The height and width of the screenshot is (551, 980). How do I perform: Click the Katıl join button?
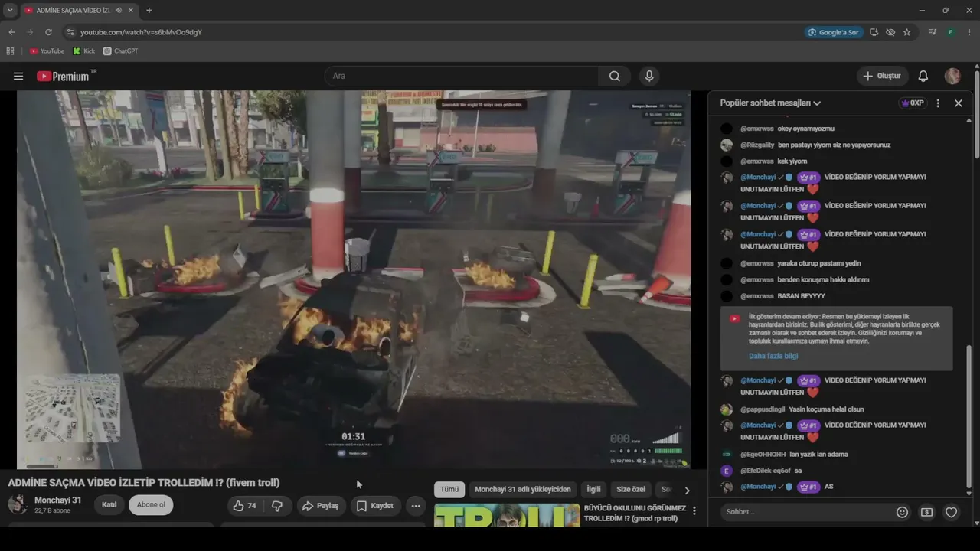pos(109,505)
